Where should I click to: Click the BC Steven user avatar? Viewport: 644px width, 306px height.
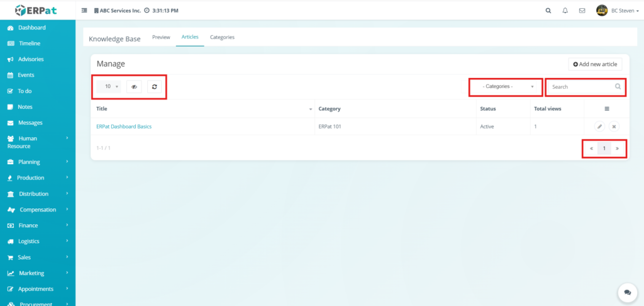pyautogui.click(x=602, y=10)
